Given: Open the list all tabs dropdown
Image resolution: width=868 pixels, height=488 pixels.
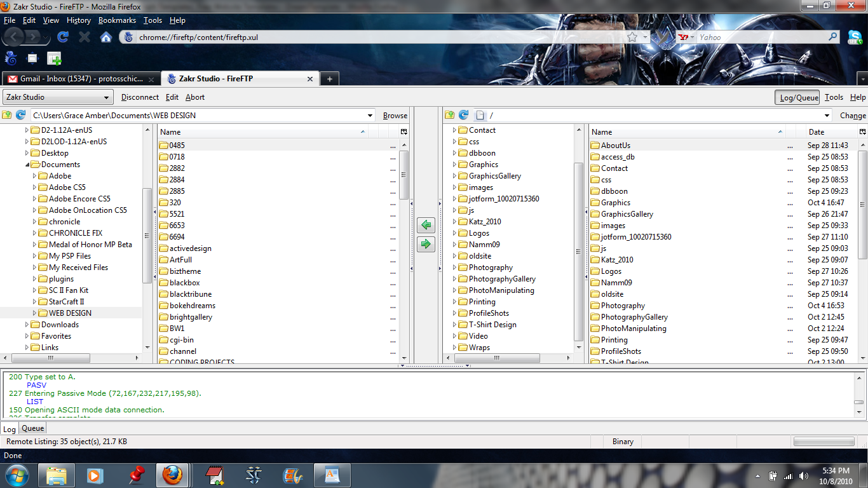Looking at the screenshot, I should point(862,79).
